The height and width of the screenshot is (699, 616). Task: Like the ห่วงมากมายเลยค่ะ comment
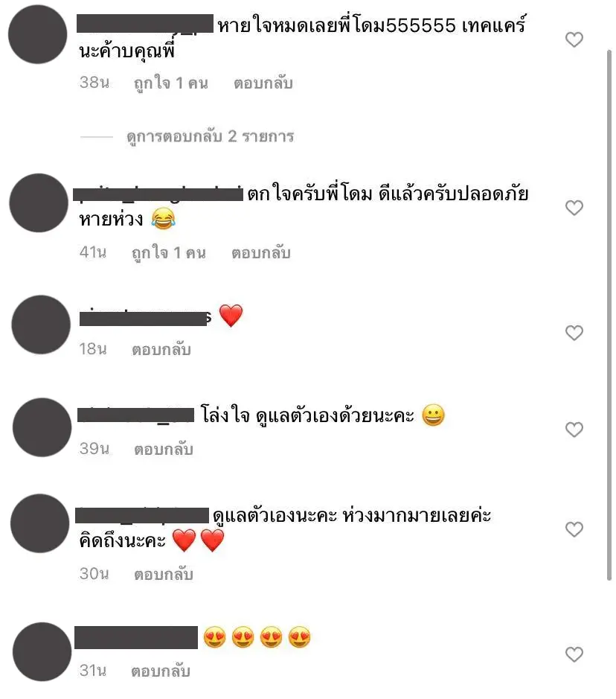click(574, 529)
